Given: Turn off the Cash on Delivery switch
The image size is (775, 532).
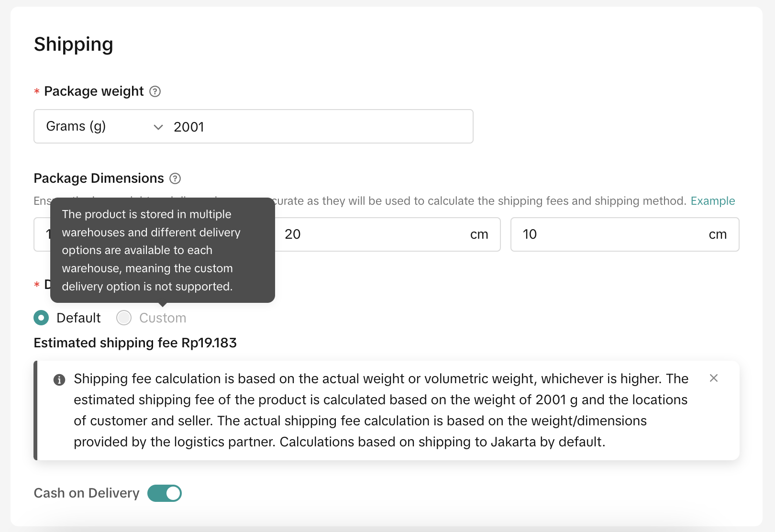Looking at the screenshot, I should coord(165,493).
